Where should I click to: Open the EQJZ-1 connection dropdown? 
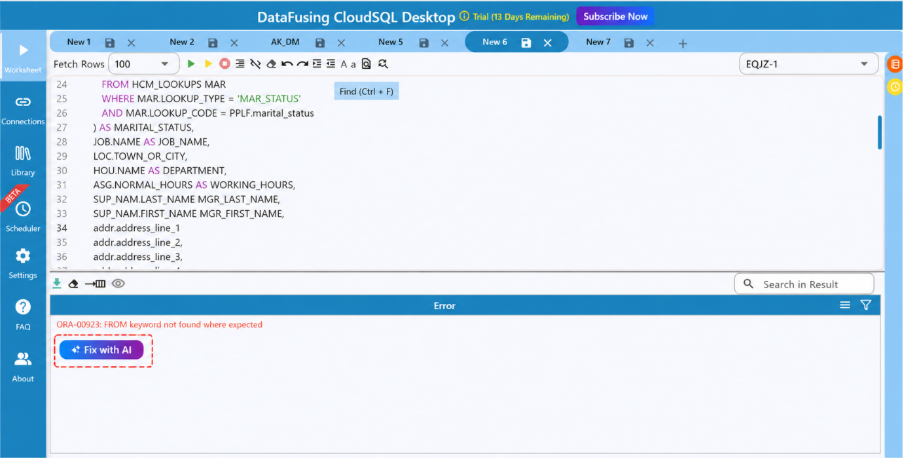point(809,64)
